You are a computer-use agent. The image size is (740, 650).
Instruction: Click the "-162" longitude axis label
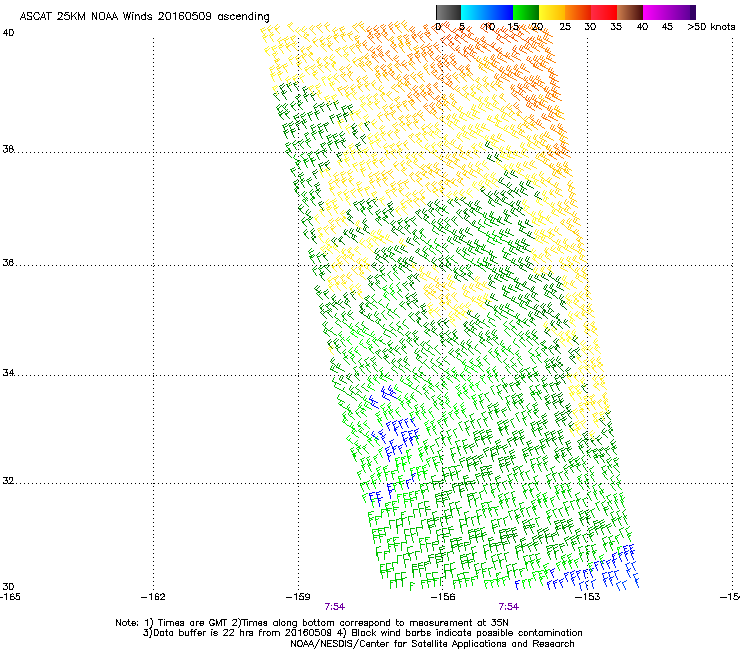point(153,597)
